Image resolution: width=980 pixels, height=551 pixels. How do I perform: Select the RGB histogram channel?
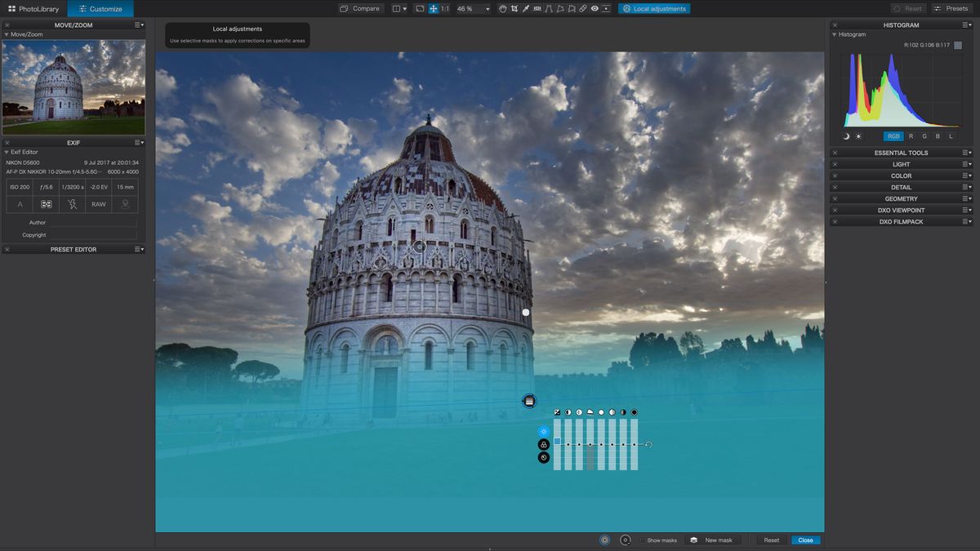coord(893,136)
